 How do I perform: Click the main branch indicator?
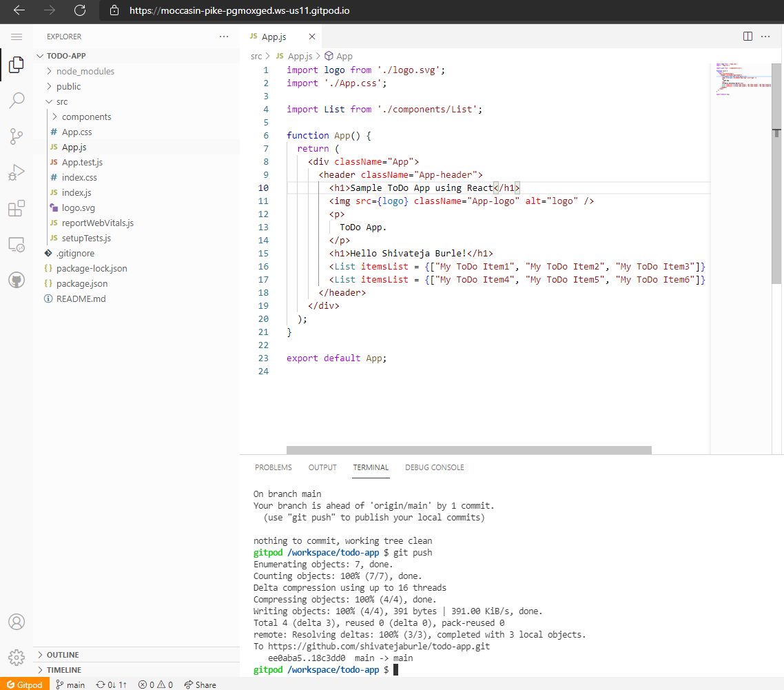pyautogui.click(x=71, y=684)
